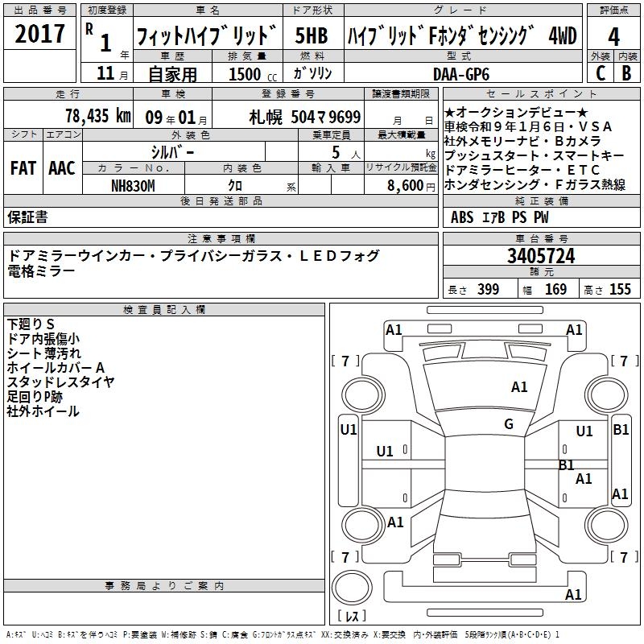This screenshot has height=644, width=644.
Task: Select 保証書 under later-shipped parts
Action: pyautogui.click(x=27, y=217)
